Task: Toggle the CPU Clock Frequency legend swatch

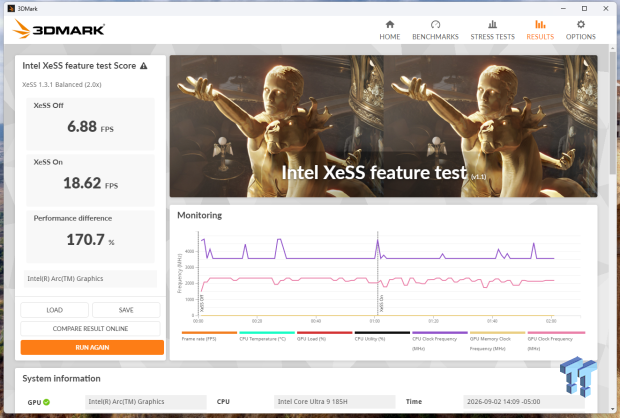Action: tap(440, 333)
